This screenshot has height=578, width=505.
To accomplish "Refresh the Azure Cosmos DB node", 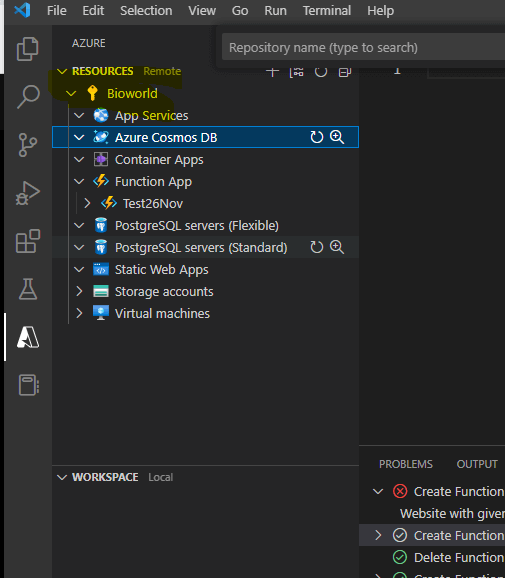I will pyautogui.click(x=316, y=137).
